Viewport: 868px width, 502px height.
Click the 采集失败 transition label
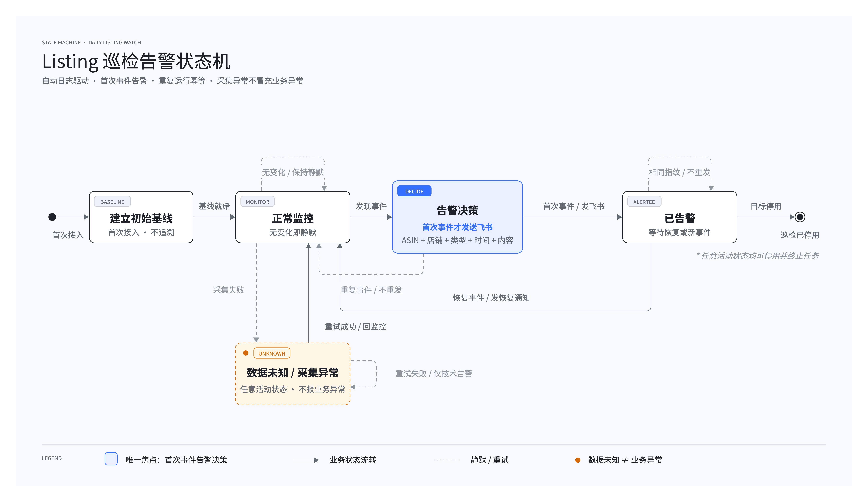(229, 290)
